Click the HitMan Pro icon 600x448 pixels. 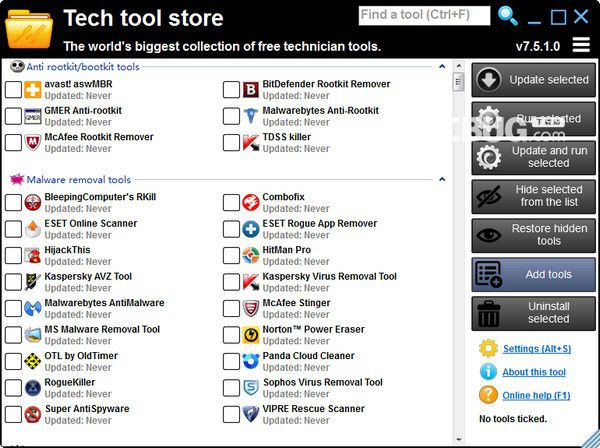coord(251,256)
